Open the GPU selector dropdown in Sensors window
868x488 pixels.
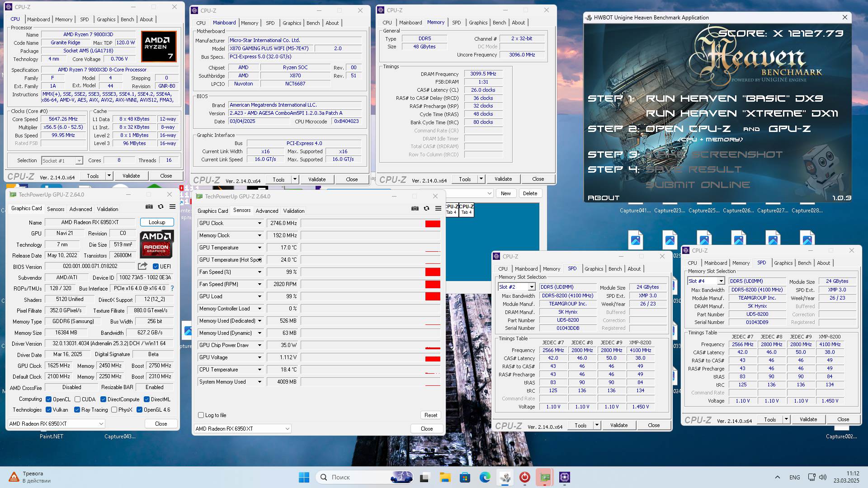pos(243,429)
